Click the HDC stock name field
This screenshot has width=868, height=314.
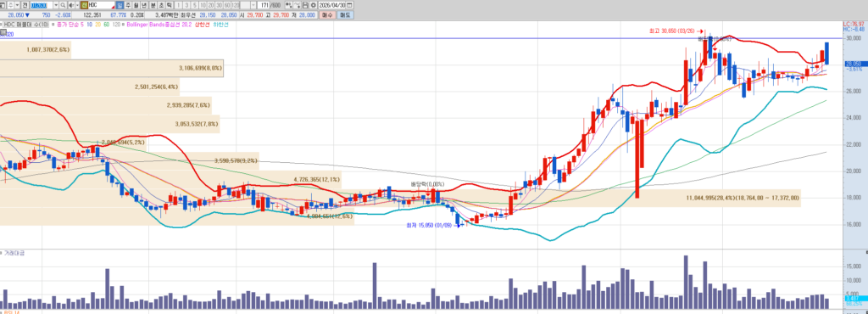coord(102,5)
